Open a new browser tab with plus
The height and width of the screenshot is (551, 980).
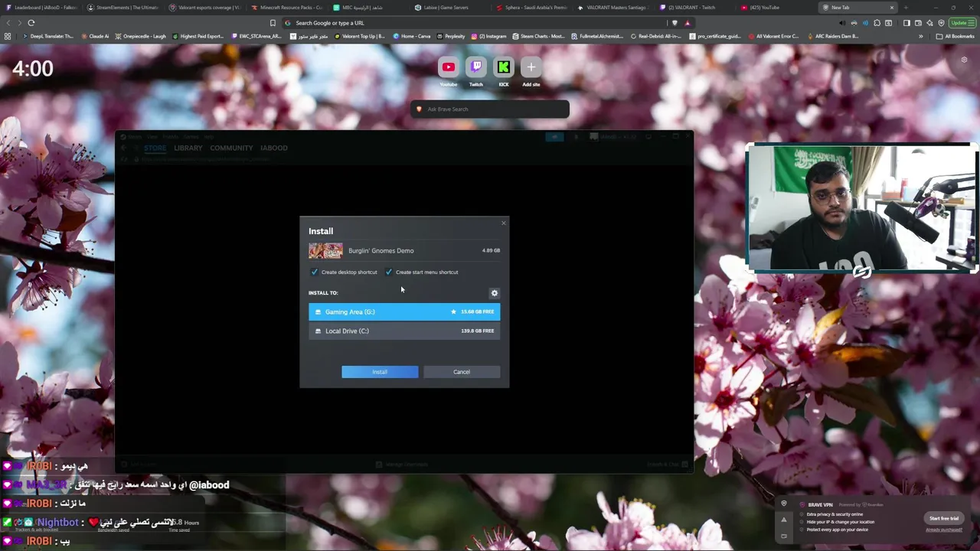[906, 8]
